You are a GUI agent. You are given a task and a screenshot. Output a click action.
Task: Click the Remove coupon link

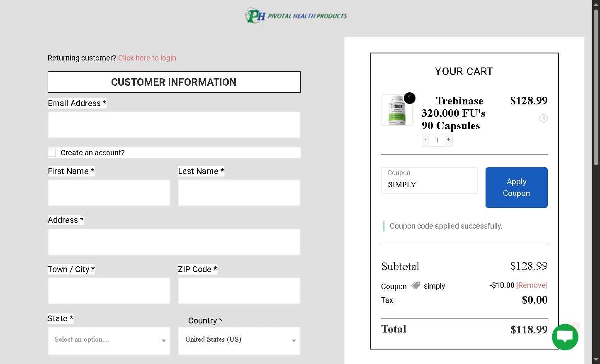point(532,285)
